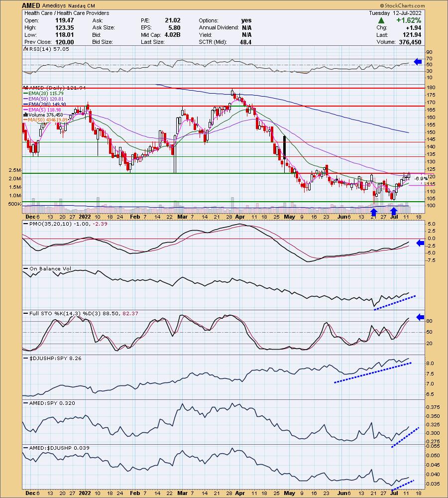This screenshot has height=498, width=448.
Task: Click the -6.9% annotation label on price chart
Action: pos(421,179)
